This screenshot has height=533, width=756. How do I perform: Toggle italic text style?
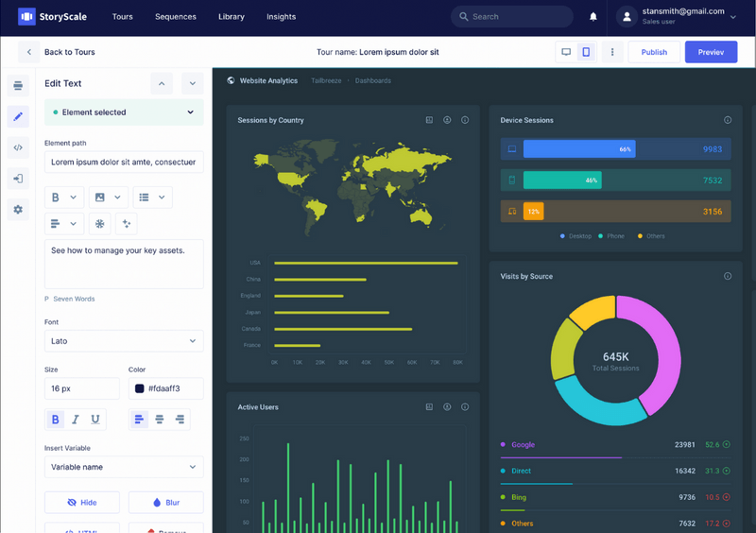click(76, 420)
